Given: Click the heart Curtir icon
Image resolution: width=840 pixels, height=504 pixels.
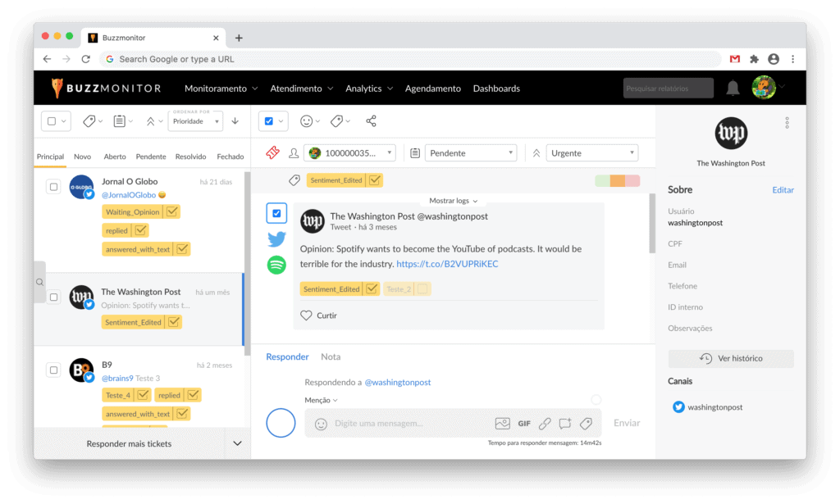Looking at the screenshot, I should tap(307, 316).
